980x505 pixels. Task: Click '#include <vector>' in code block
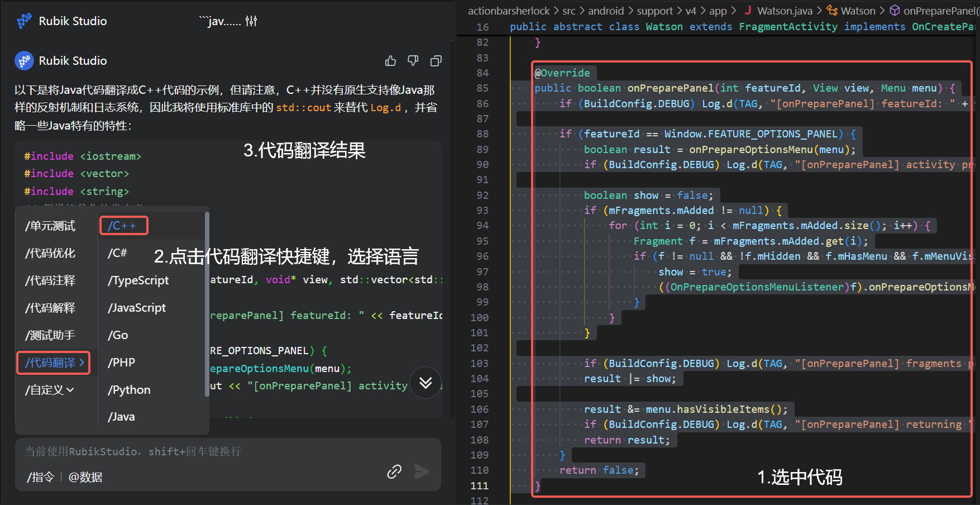coord(77,174)
